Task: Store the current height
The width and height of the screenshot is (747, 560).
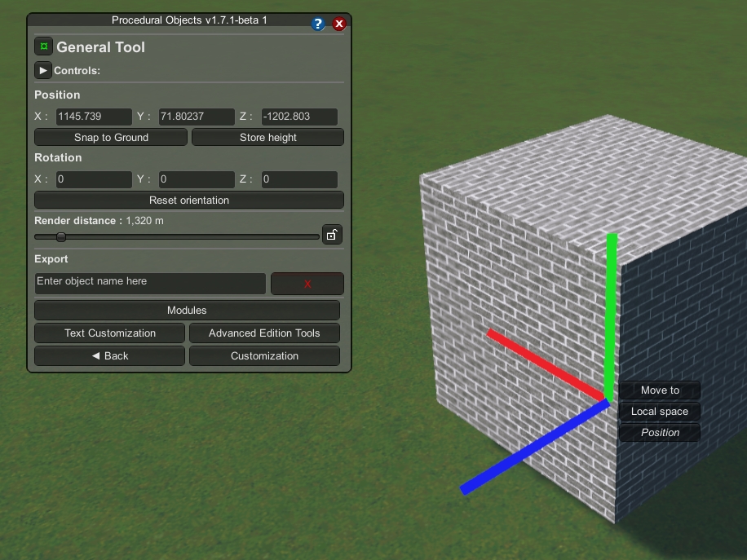Action: (x=267, y=137)
